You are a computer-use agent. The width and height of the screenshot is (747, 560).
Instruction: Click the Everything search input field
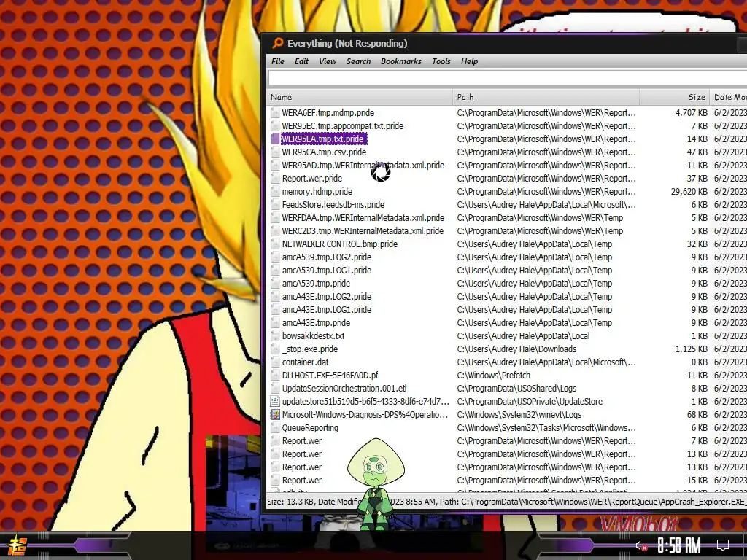point(508,78)
